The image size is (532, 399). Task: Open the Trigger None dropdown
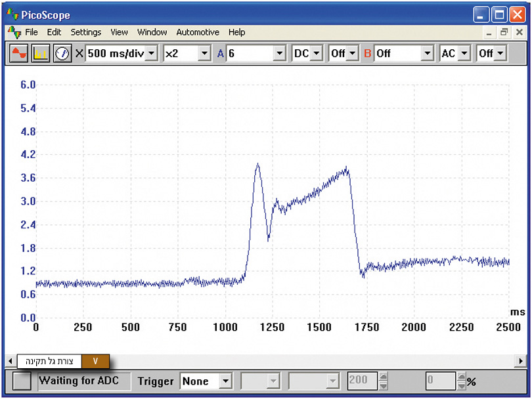point(226,381)
